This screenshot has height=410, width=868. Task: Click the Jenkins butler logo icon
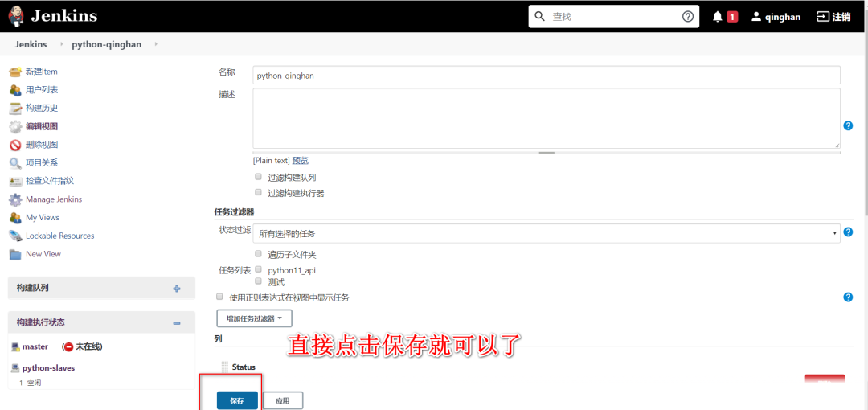[16, 16]
